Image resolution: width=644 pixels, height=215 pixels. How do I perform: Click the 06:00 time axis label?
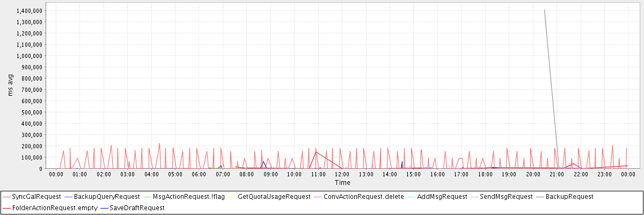[x=199, y=174]
